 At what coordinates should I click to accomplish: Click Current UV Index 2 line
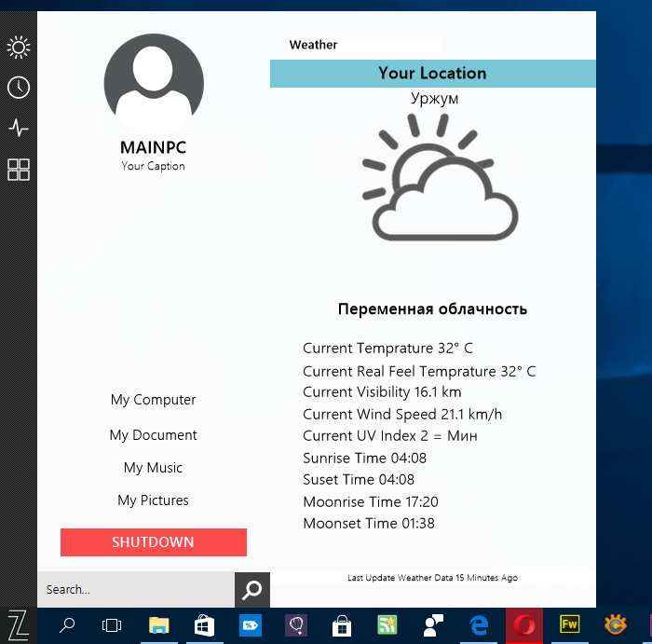390,435
